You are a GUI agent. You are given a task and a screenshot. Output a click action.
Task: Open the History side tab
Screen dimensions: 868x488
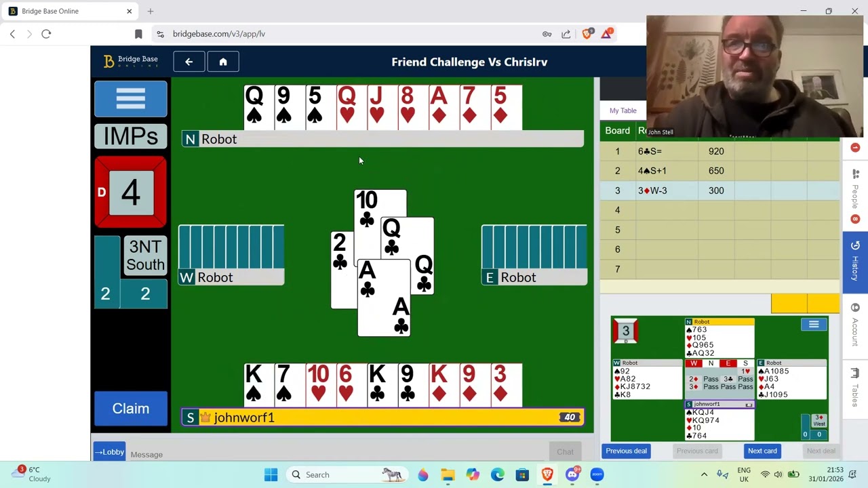tap(855, 261)
